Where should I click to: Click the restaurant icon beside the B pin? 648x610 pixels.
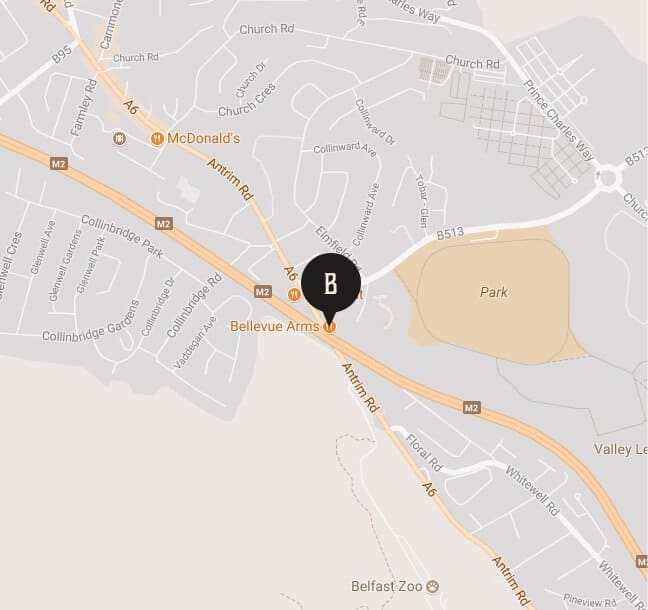tap(294, 295)
